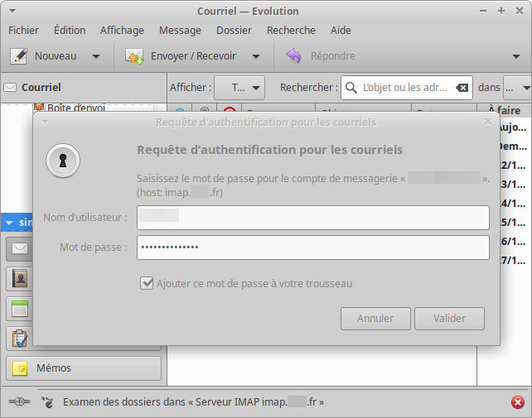Click the Mot de passe field
This screenshot has width=532, height=418.
tap(315, 247)
